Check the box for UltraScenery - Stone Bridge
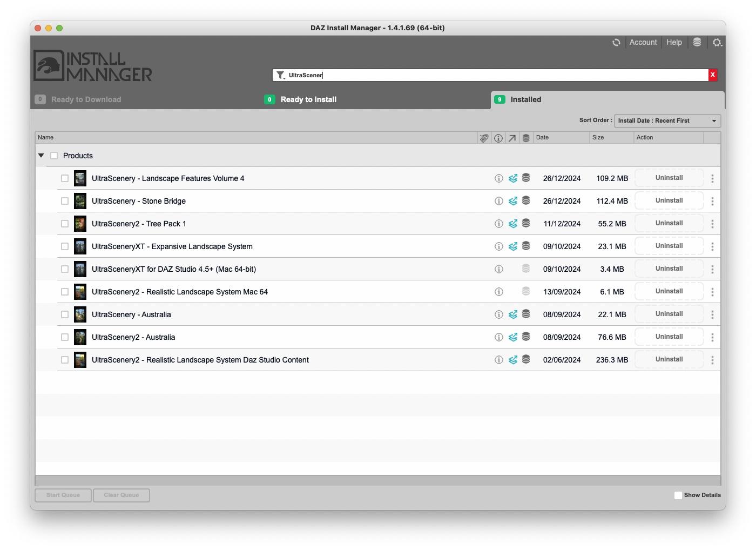The width and height of the screenshot is (756, 550). coord(65,201)
